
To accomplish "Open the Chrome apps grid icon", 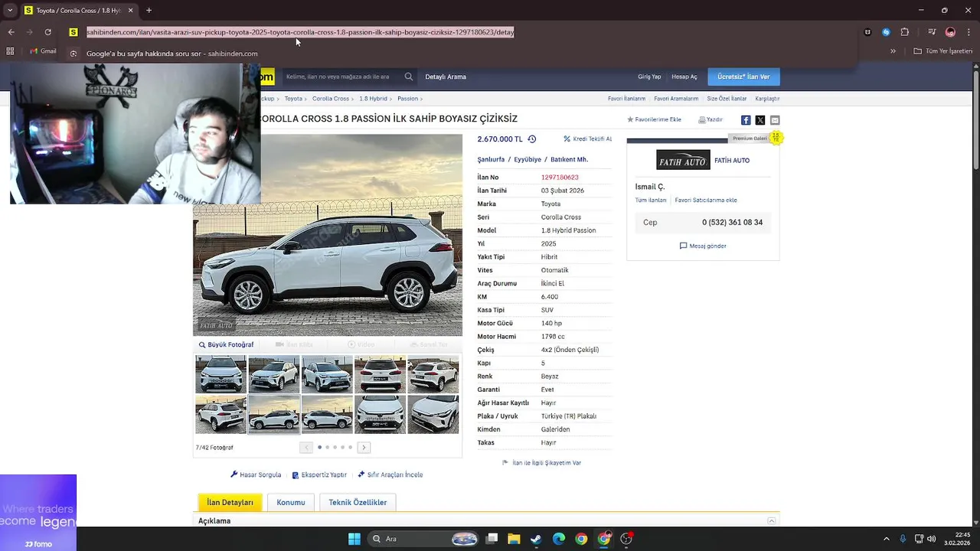I will pos(10,51).
